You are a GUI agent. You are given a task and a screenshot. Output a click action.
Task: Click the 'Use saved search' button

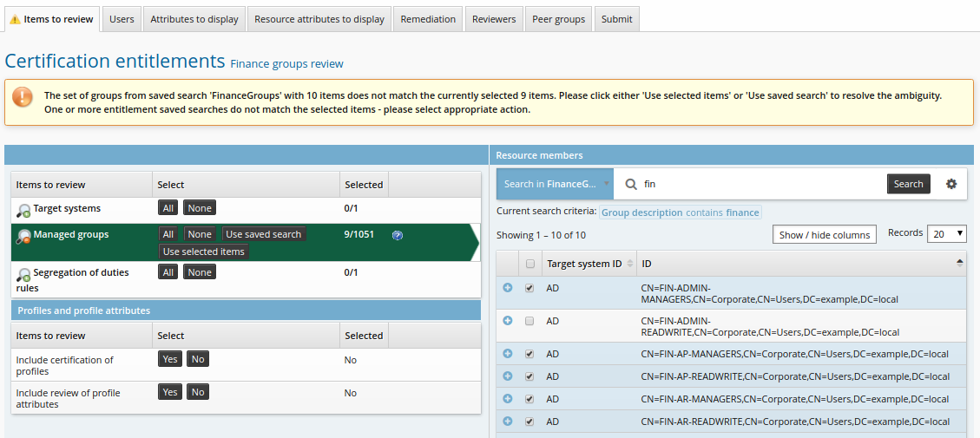[x=263, y=234]
